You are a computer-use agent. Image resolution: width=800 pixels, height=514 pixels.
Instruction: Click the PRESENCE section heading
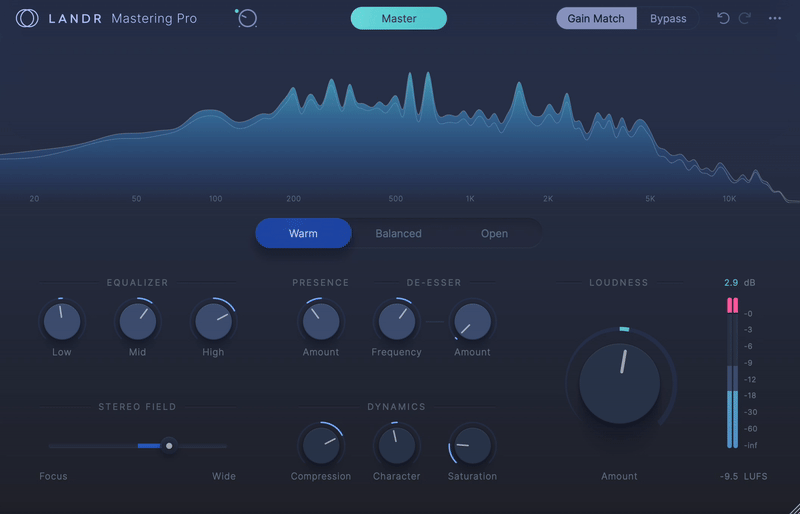point(320,282)
